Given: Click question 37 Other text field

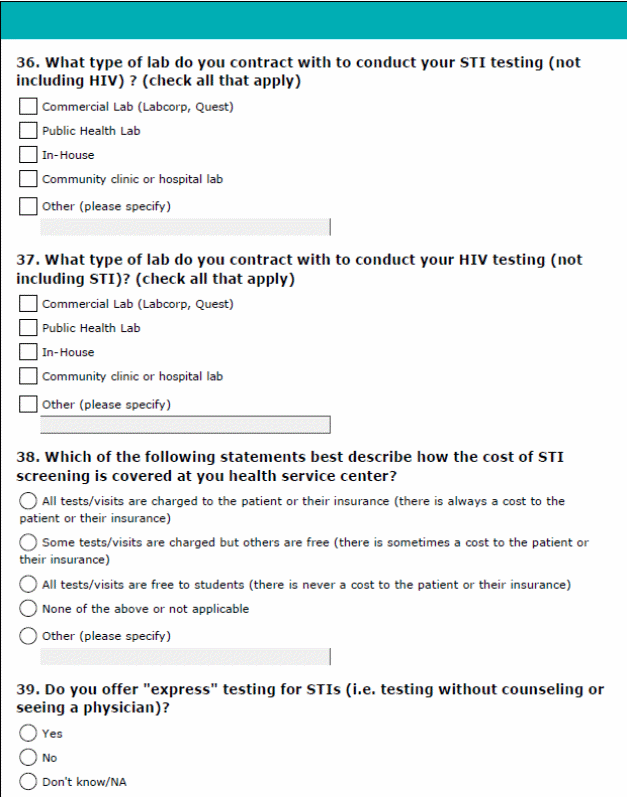Looking at the screenshot, I should pyautogui.click(x=184, y=425).
